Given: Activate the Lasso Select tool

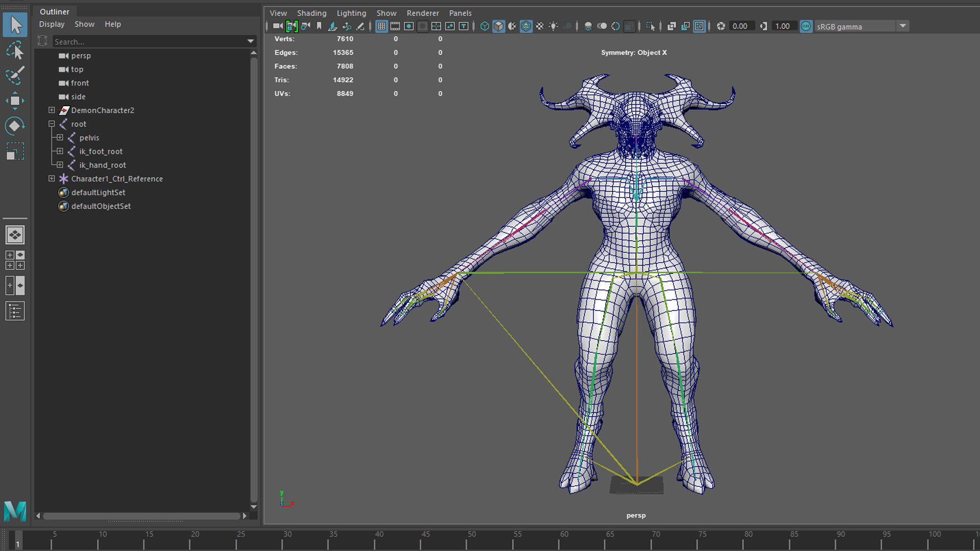Looking at the screenshot, I should [x=15, y=51].
